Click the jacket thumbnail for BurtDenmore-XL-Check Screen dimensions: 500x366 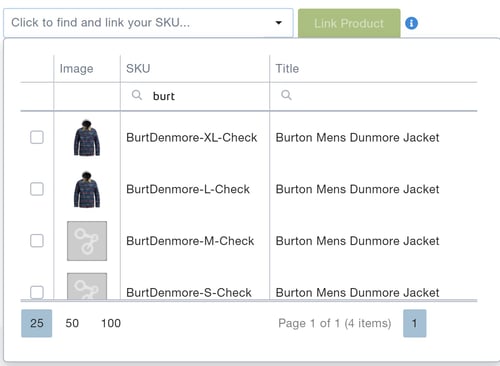click(x=87, y=137)
